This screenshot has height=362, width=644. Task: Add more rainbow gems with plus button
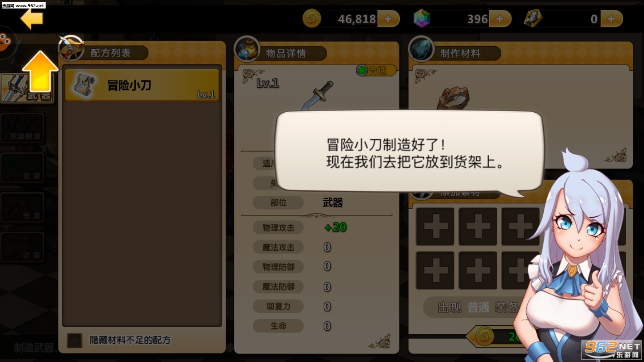pos(500,19)
